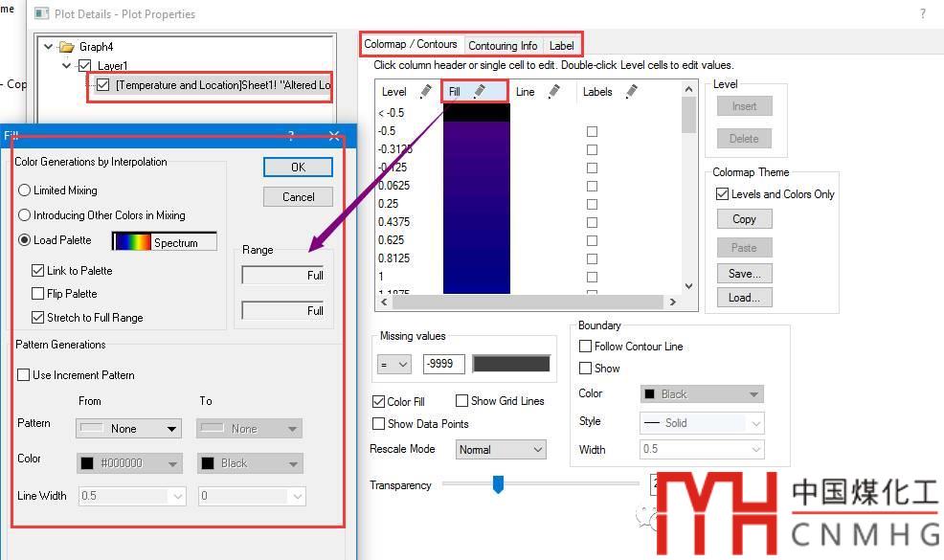Click pencil icon in Fill column header
Viewport: 944px width, 560px height.
(x=480, y=92)
